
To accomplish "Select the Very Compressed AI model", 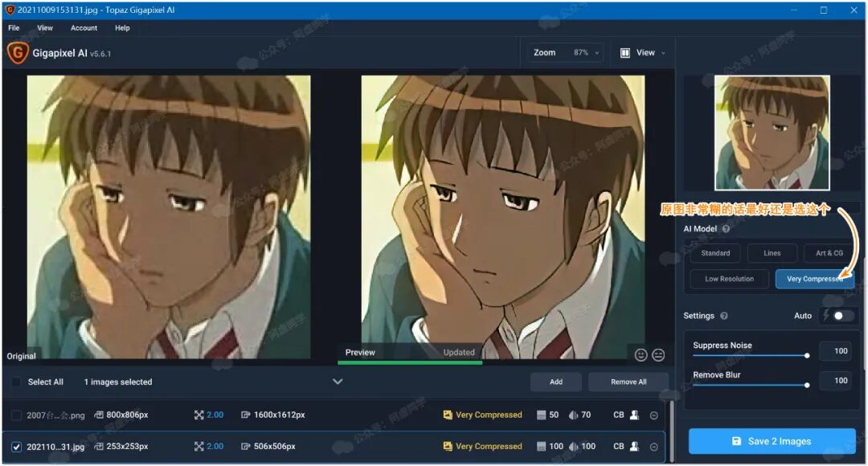I will click(x=815, y=279).
